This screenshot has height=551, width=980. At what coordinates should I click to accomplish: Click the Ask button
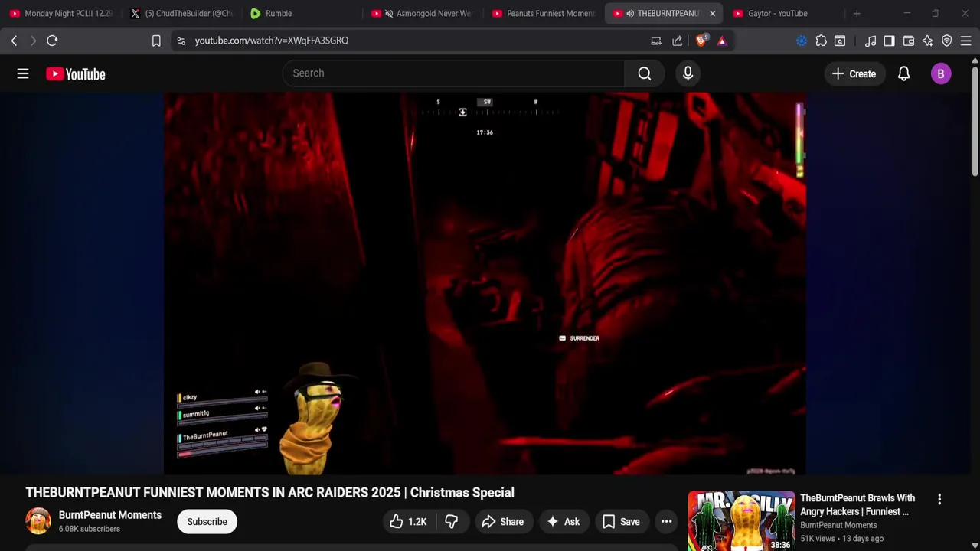point(563,522)
